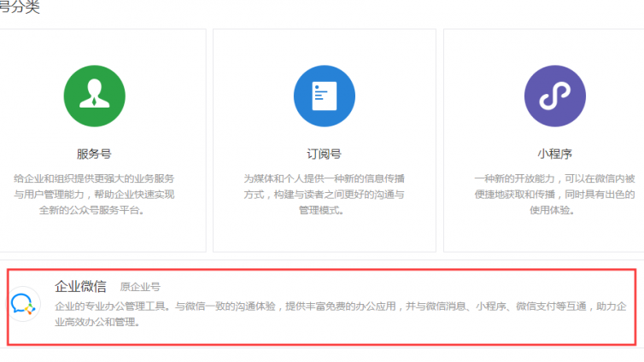This screenshot has height=362, width=644.
Task: Click description starting 给企业和组织提供
Action: [94, 195]
